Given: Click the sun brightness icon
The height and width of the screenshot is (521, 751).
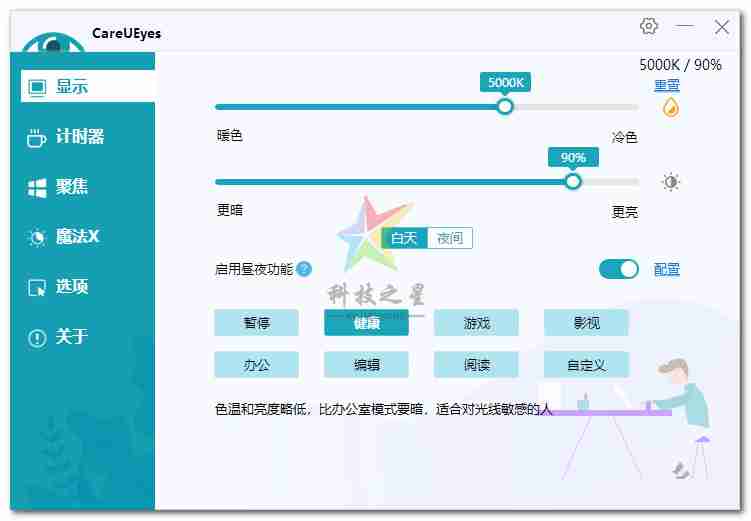Looking at the screenshot, I should pyautogui.click(x=670, y=182).
